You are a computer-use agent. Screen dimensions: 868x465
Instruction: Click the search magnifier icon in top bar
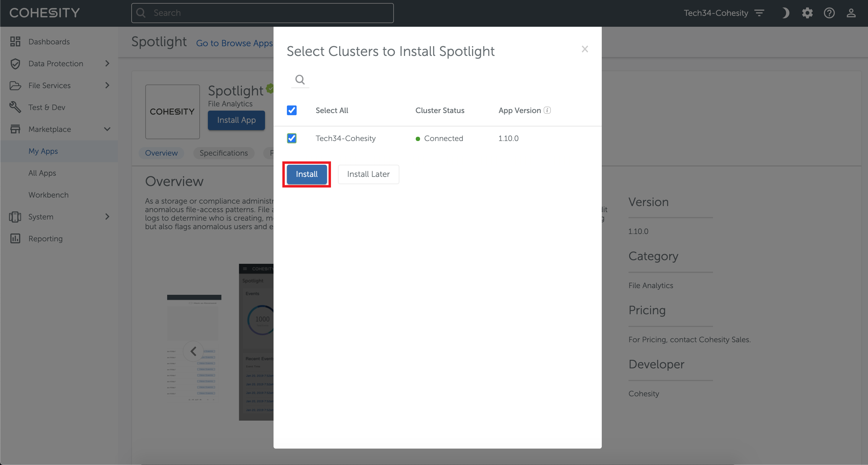coord(141,13)
